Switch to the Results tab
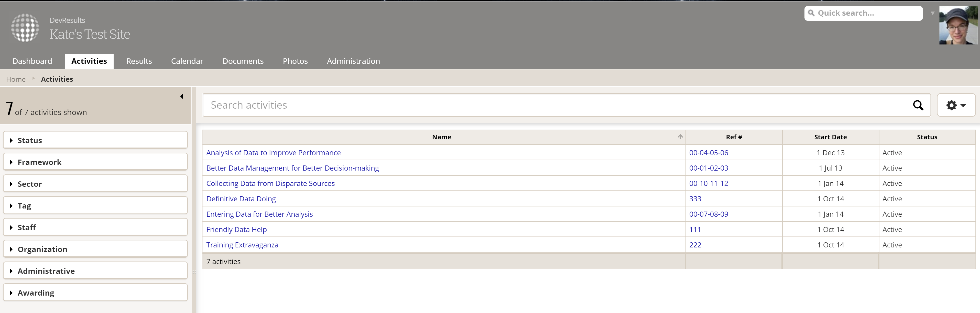The height and width of the screenshot is (313, 980). point(139,61)
